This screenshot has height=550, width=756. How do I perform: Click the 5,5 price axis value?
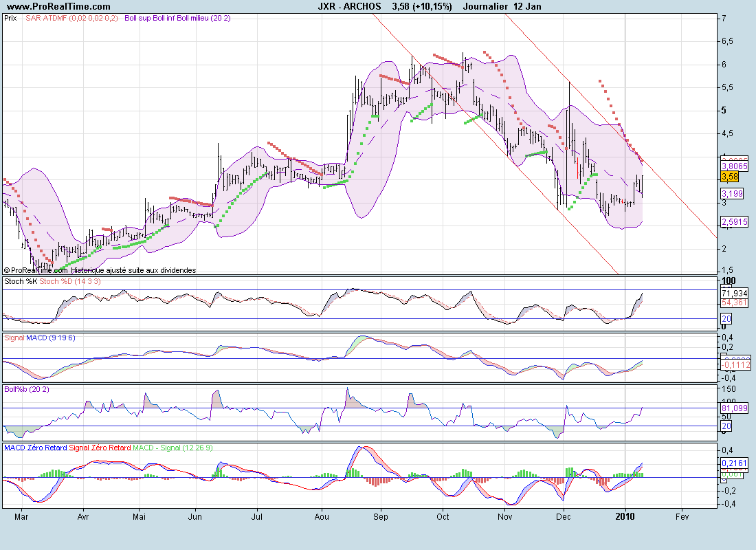click(x=727, y=87)
